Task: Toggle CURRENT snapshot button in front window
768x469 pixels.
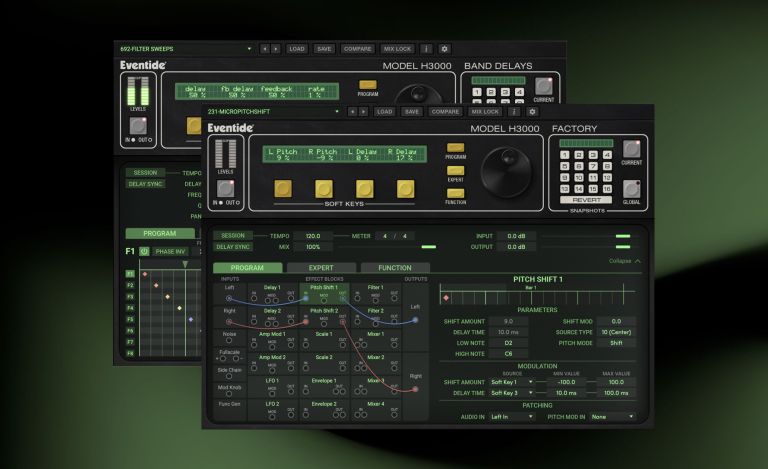Action: click(x=631, y=149)
